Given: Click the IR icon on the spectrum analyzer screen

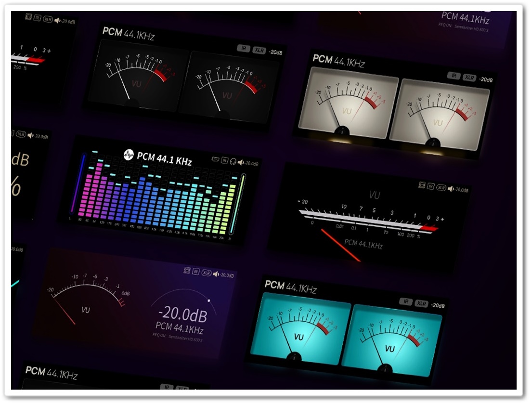Looking at the screenshot, I should (x=224, y=160).
